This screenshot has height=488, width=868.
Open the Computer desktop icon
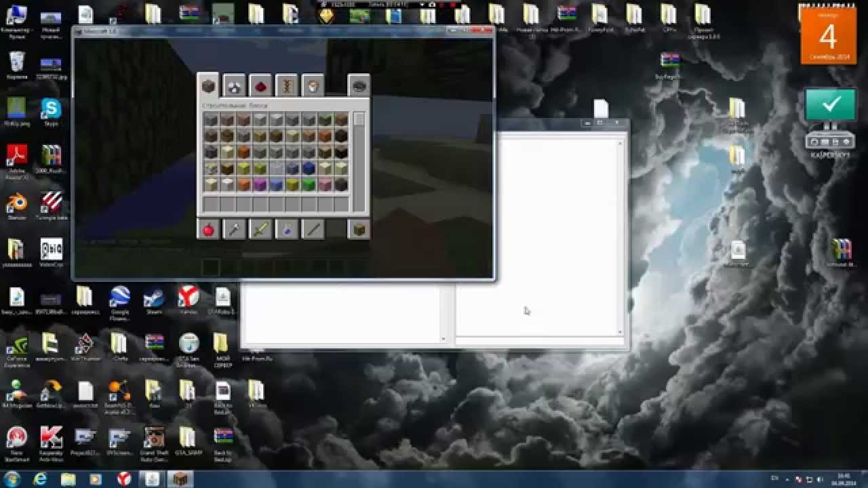click(16, 20)
